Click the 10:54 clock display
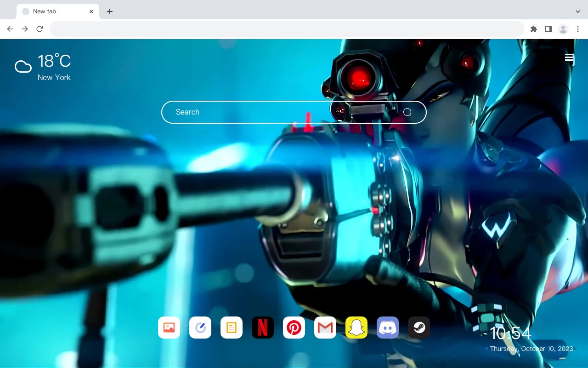Viewport: 588px width, 368px height. [x=510, y=333]
